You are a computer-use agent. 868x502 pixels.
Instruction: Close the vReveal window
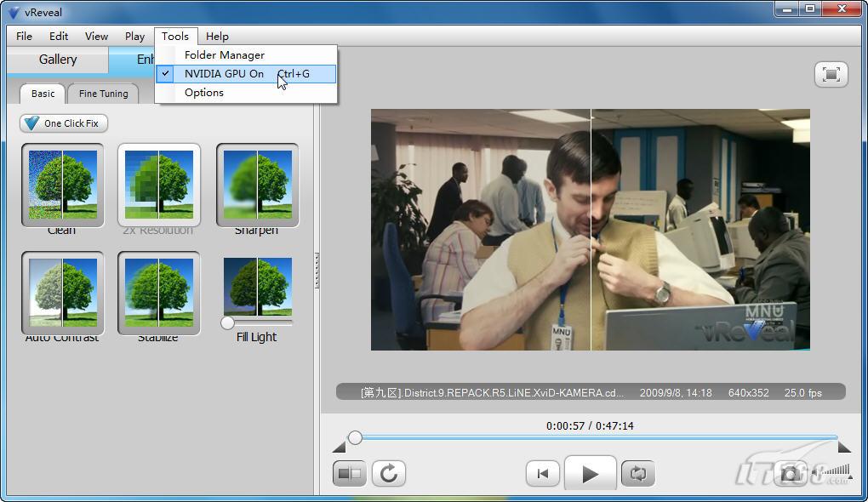point(842,9)
